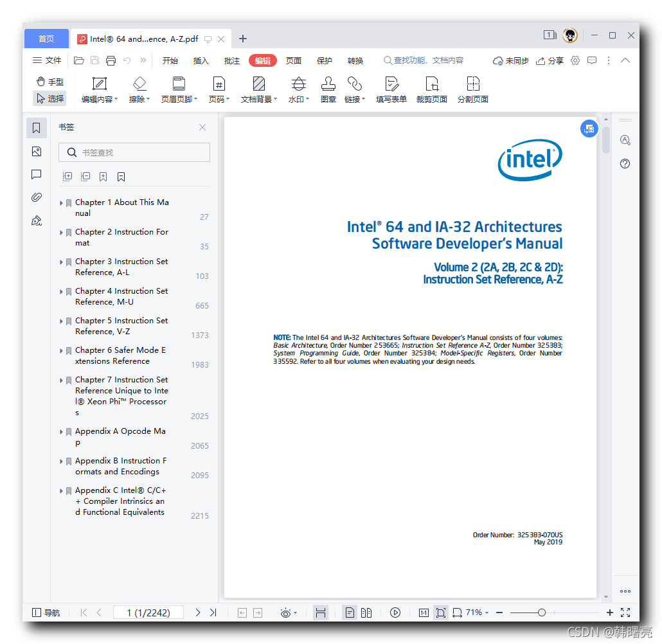Viewport: 662px width, 644px height.
Task: Click the zoom out minus button
Action: [499, 613]
